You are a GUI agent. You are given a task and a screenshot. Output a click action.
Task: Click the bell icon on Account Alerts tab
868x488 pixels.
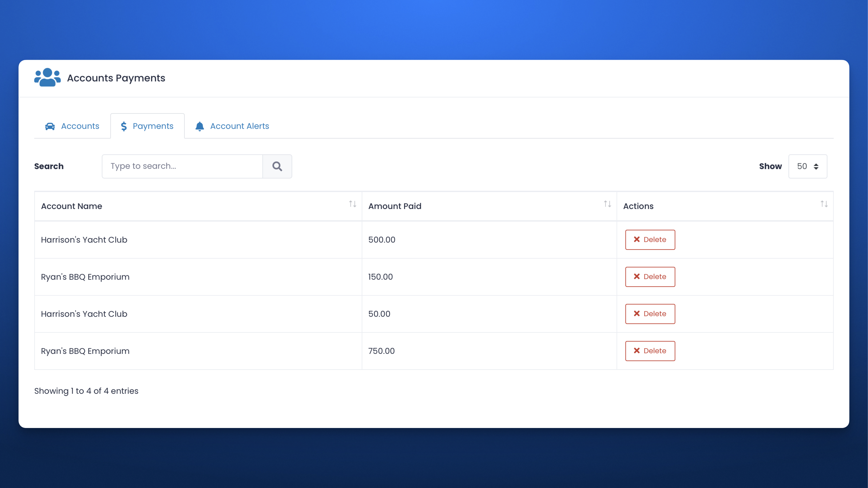coord(200,126)
